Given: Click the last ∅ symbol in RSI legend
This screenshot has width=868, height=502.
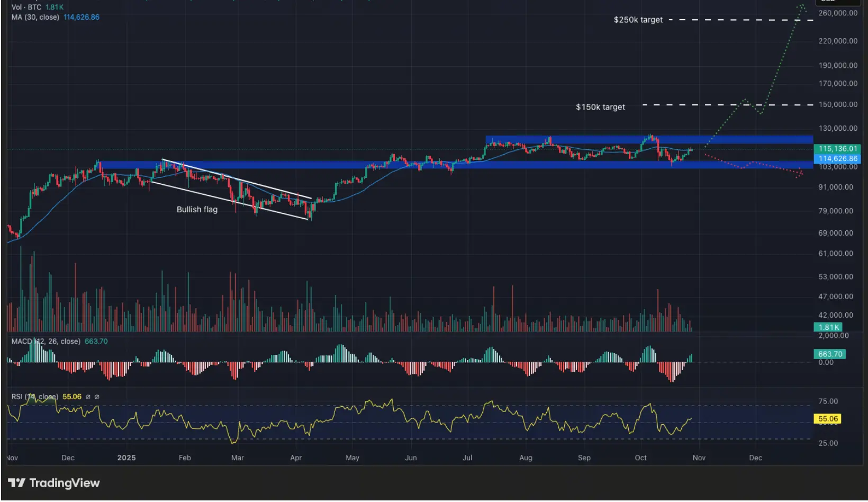Looking at the screenshot, I should [97, 397].
